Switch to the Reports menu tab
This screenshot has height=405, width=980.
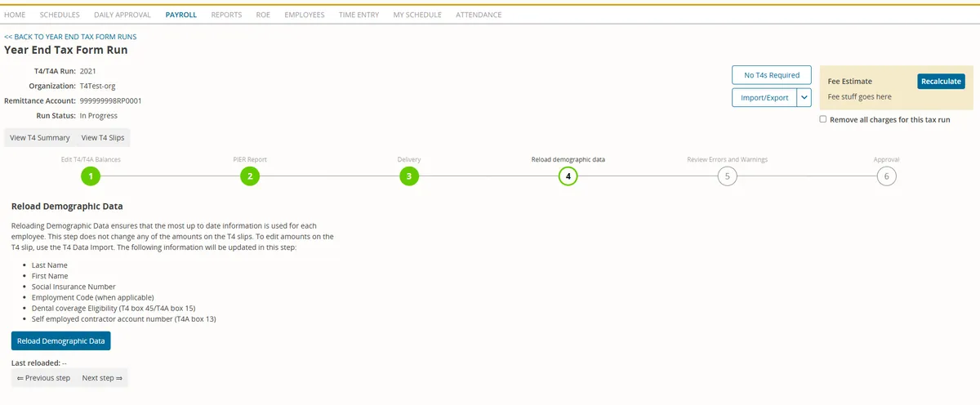226,15
